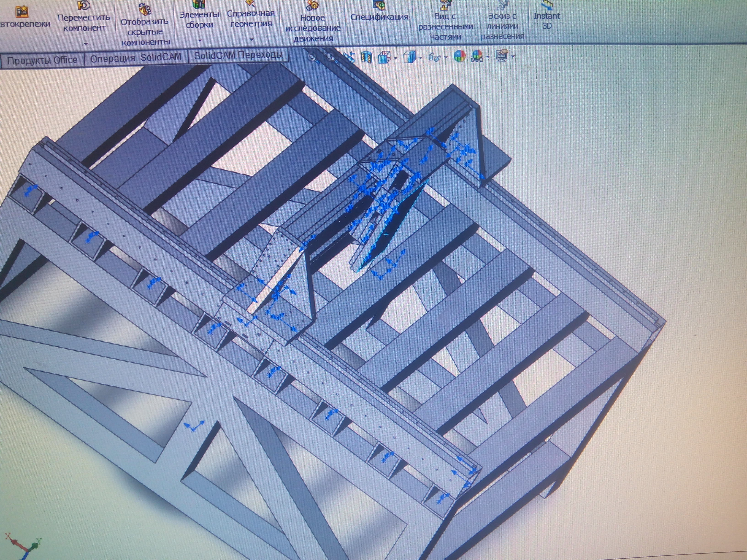Open View Orientation dropdown arrow
Screen dimensions: 747x560
(395, 58)
